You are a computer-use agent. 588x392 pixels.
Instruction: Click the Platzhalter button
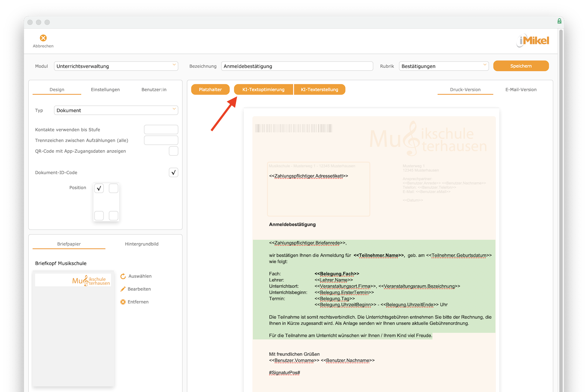210,90
